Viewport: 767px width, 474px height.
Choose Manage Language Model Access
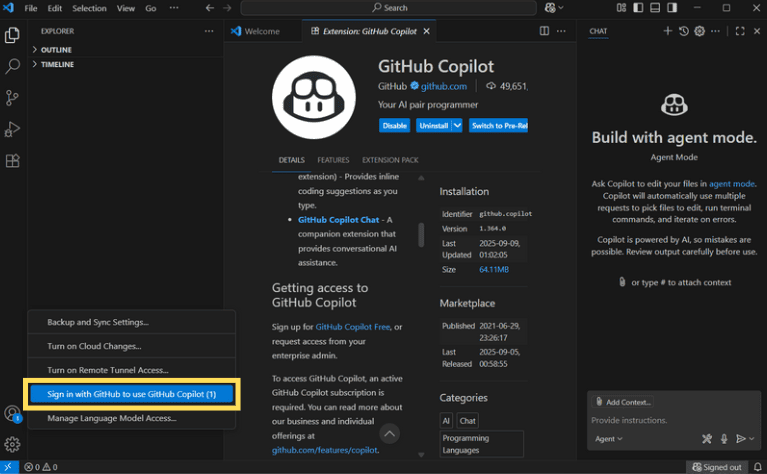tap(132, 418)
